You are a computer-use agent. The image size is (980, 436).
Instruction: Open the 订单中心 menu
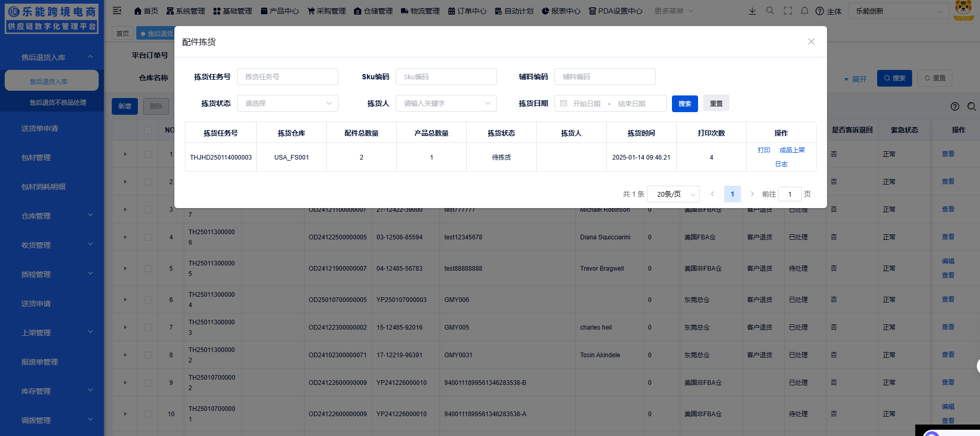(x=467, y=11)
